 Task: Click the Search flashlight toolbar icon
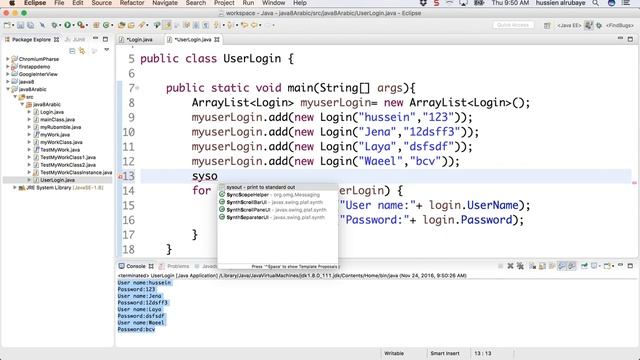(141, 25)
